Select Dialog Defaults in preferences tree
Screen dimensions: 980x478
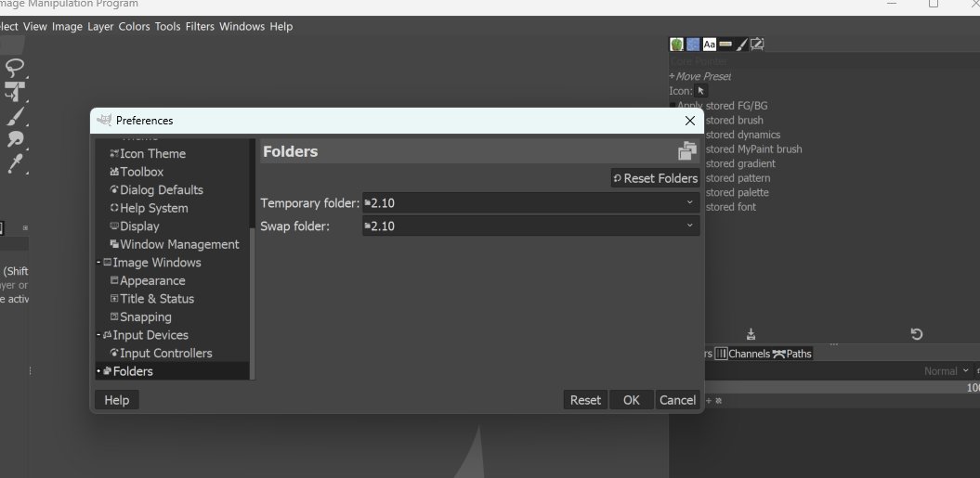(162, 190)
